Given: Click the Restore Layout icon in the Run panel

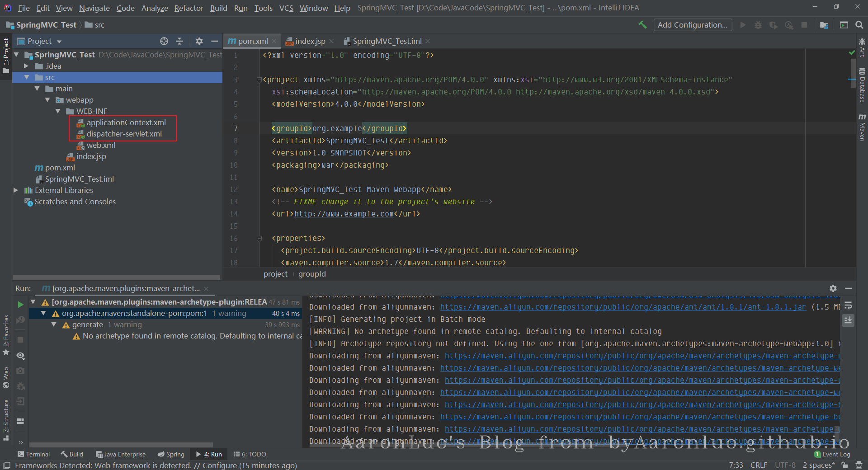Looking at the screenshot, I should pos(20,421).
